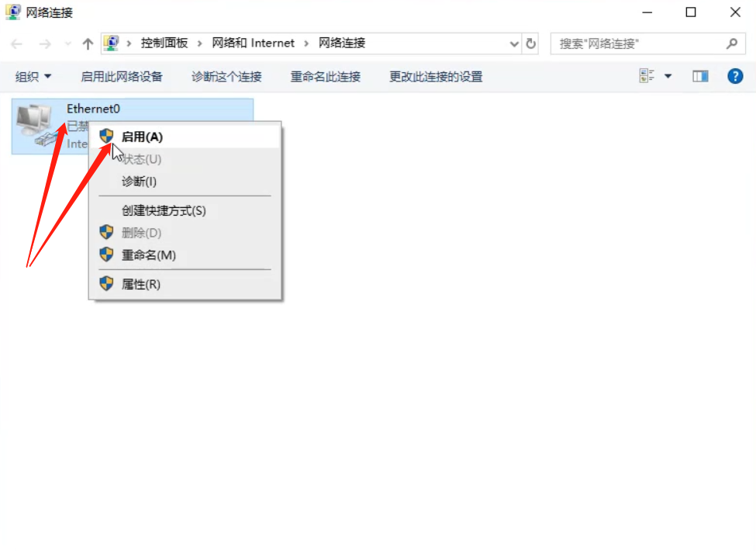Click the Help question mark icon

pyautogui.click(x=735, y=76)
